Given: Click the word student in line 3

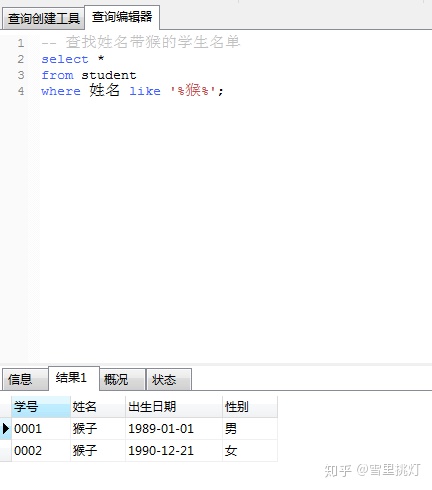Looking at the screenshot, I should (x=109, y=75).
